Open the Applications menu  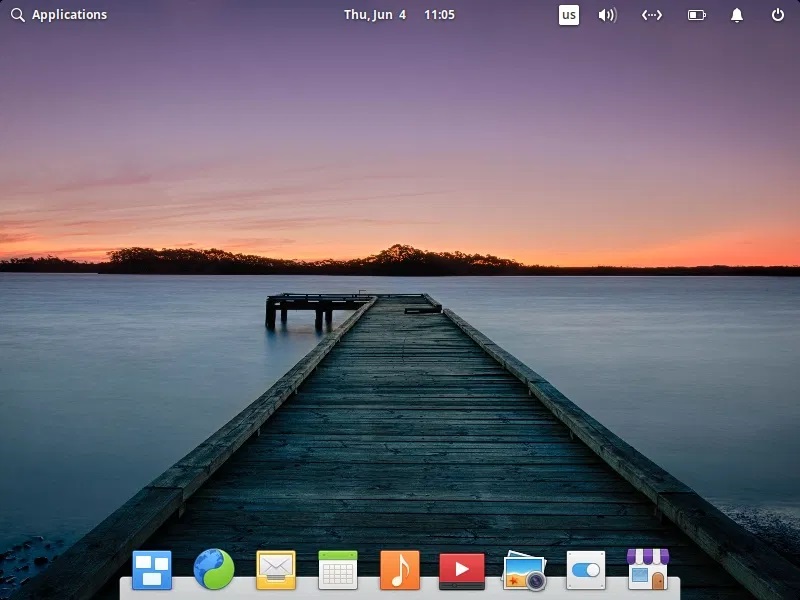point(68,15)
